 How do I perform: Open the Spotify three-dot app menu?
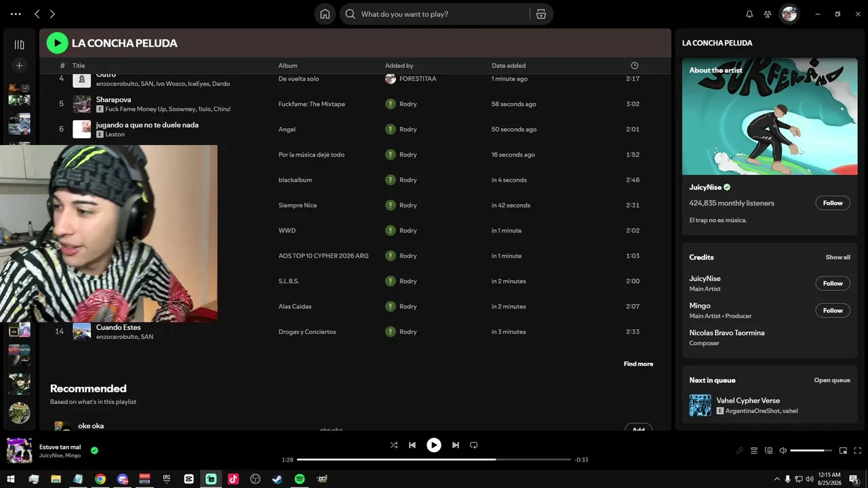pyautogui.click(x=16, y=14)
